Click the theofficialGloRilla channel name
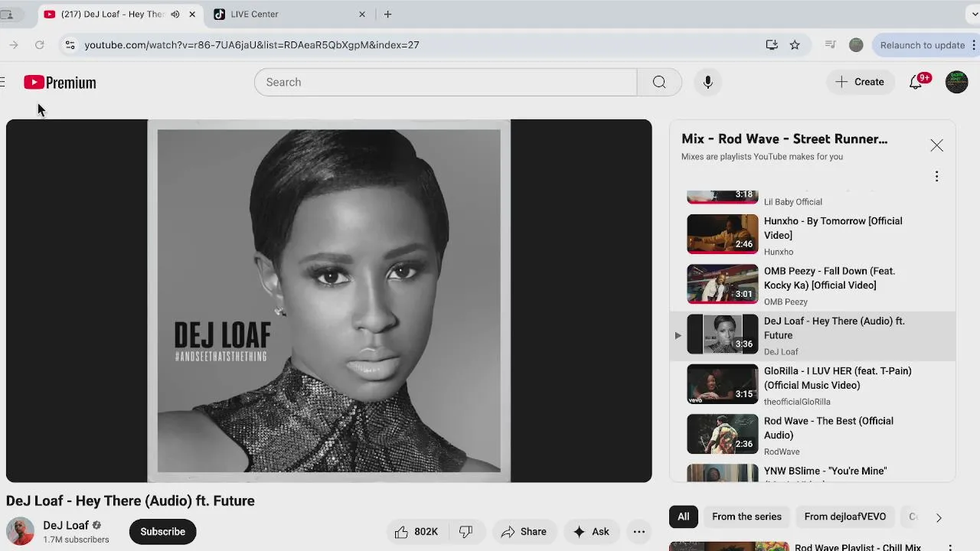Viewport: 980px width, 551px height. pos(797,402)
